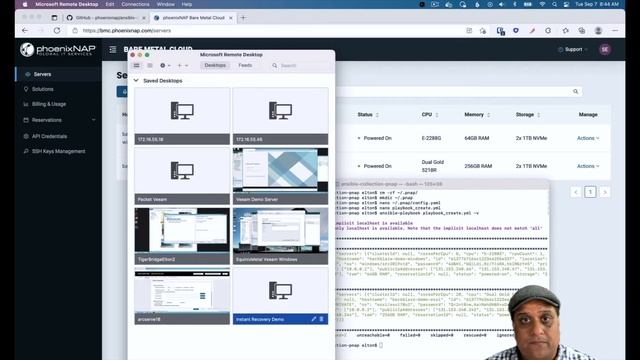Select the Packet Veeam desktop
Viewport: 640px width, 360px height.
click(182, 176)
